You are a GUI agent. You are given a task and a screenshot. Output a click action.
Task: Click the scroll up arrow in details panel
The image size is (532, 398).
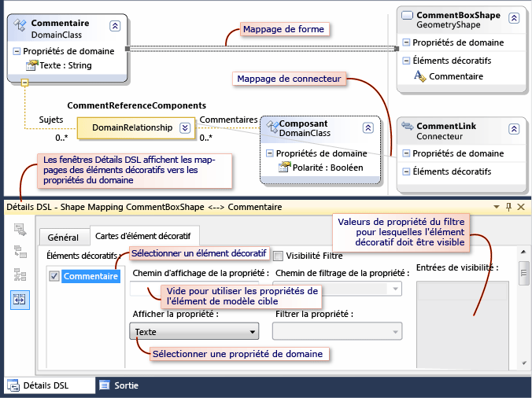click(523, 252)
